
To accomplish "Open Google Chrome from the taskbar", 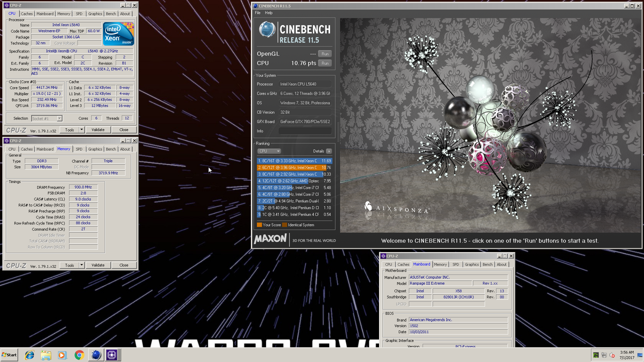I will pyautogui.click(x=79, y=355).
